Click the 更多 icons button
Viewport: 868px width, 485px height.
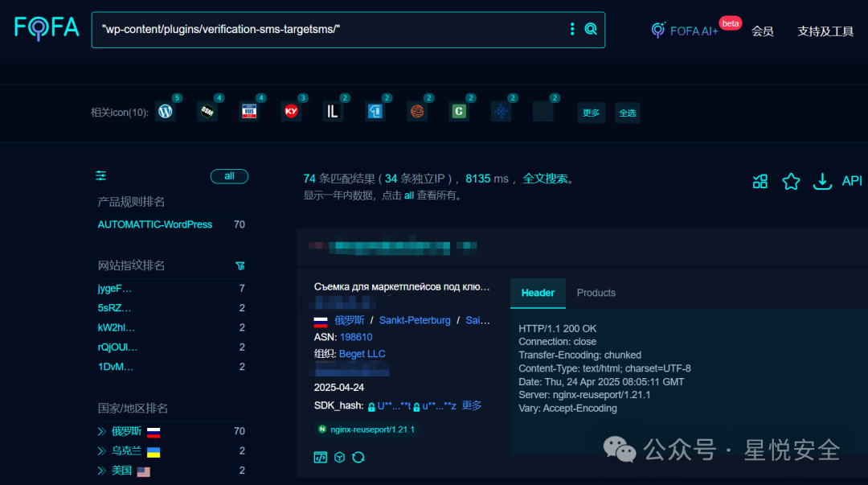[592, 113]
